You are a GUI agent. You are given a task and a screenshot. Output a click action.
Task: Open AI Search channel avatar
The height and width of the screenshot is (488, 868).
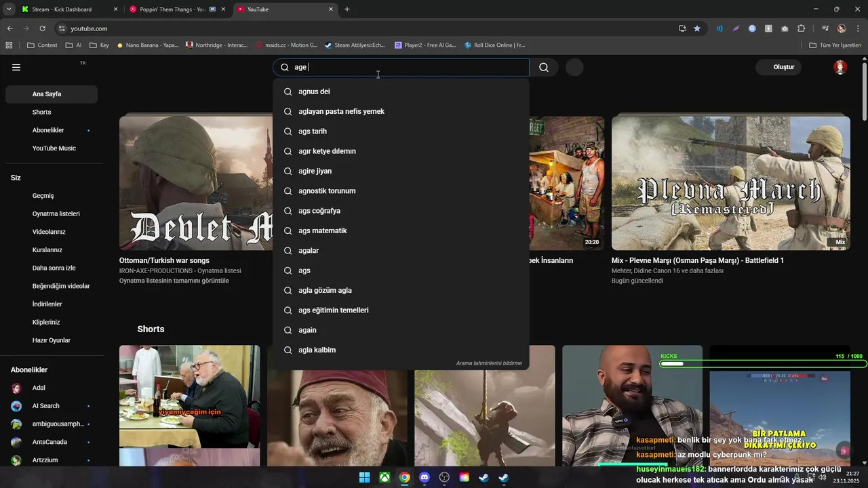tap(16, 406)
